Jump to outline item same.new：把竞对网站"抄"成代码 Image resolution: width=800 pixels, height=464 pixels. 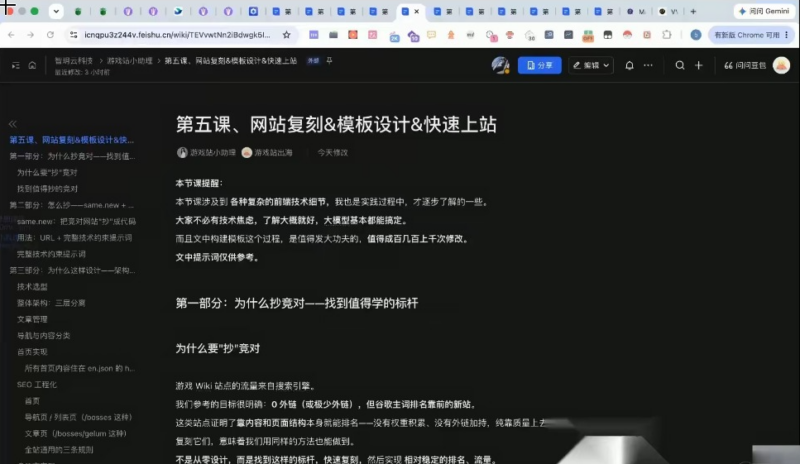pyautogui.click(x=76, y=222)
